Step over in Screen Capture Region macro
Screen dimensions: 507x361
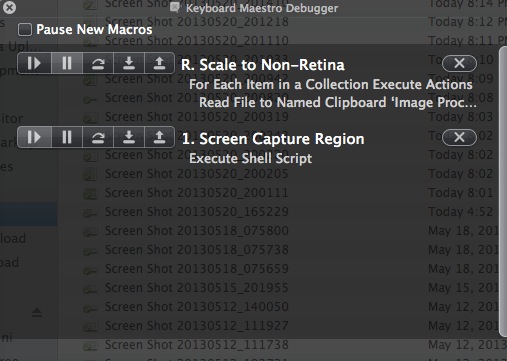[x=98, y=137]
